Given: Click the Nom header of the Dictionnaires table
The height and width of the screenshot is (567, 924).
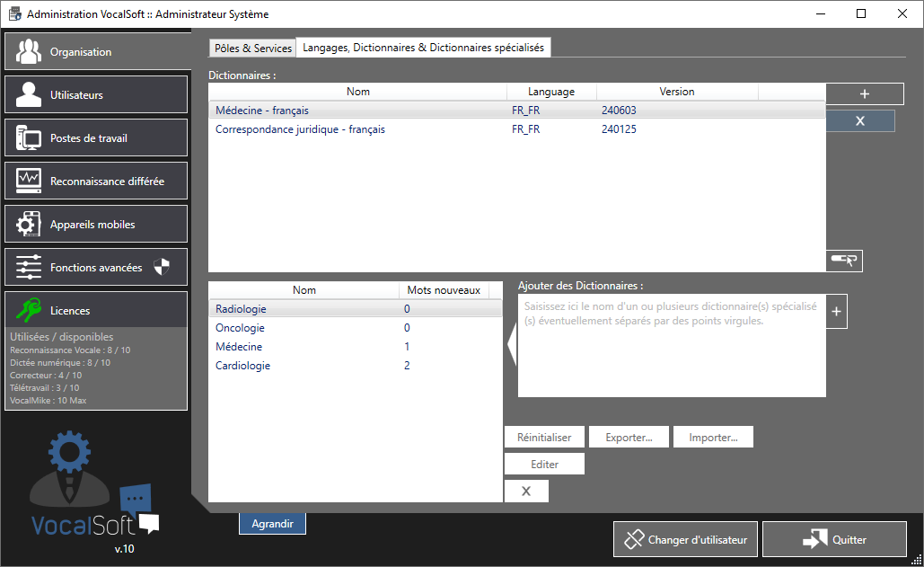Looking at the screenshot, I should [357, 92].
